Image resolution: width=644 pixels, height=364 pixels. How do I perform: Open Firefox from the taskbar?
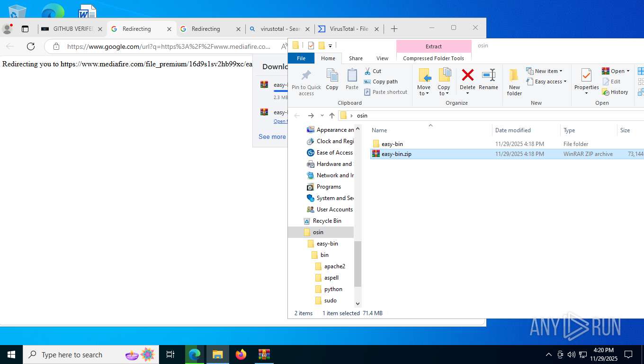[241, 355]
